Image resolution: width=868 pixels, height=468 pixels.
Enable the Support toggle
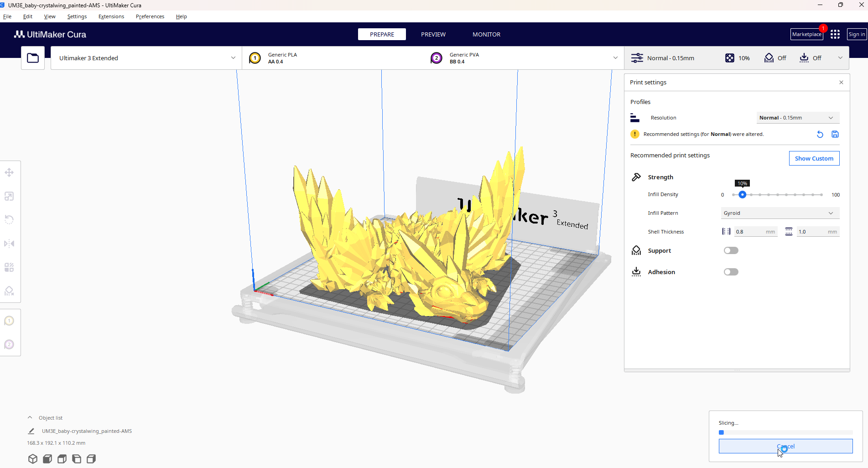(x=731, y=250)
